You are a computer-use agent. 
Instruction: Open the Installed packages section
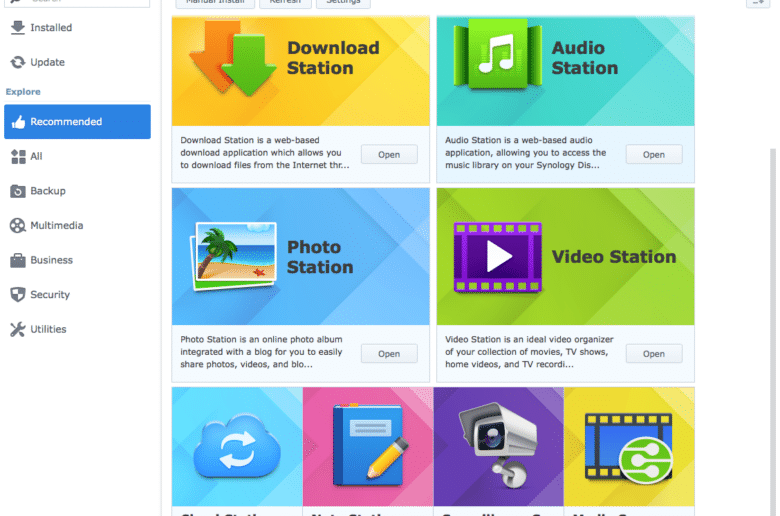tap(77, 27)
